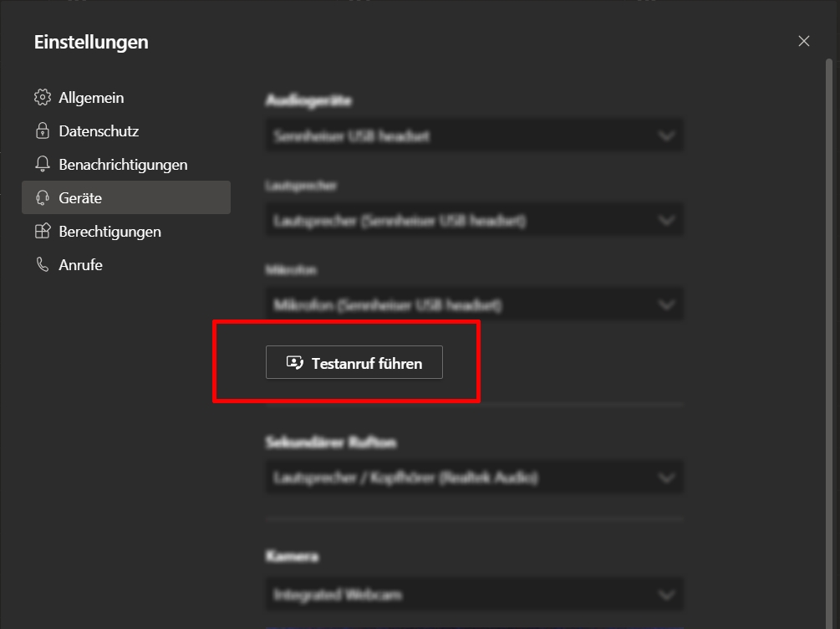Start a test call with Testanruf führen
This screenshot has width=840, height=629.
pyautogui.click(x=354, y=362)
